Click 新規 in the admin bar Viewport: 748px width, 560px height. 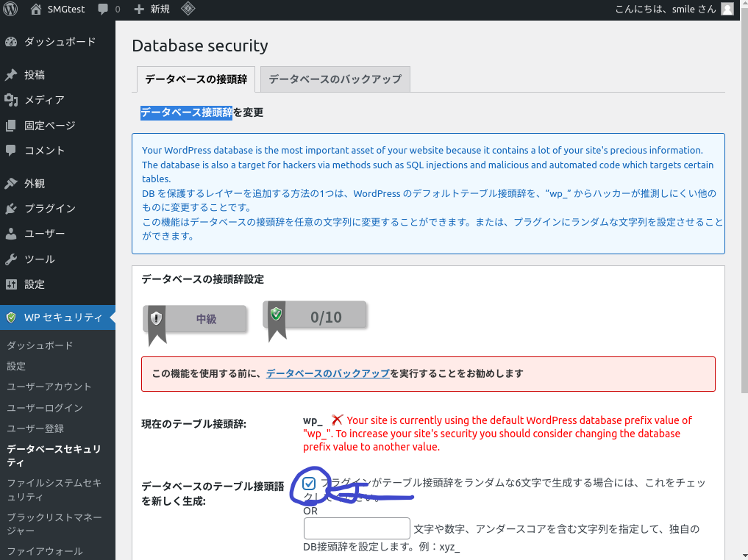point(160,9)
